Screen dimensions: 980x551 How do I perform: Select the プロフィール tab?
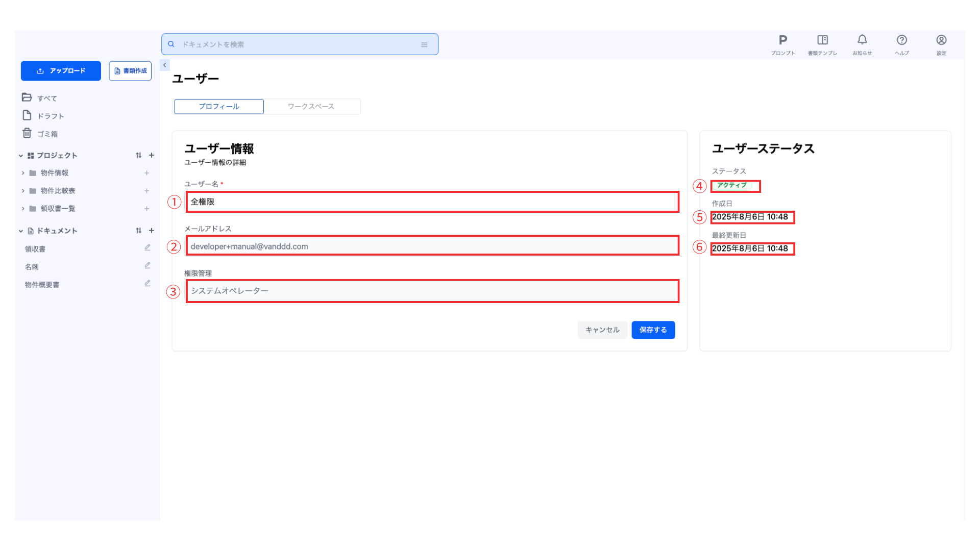(219, 107)
